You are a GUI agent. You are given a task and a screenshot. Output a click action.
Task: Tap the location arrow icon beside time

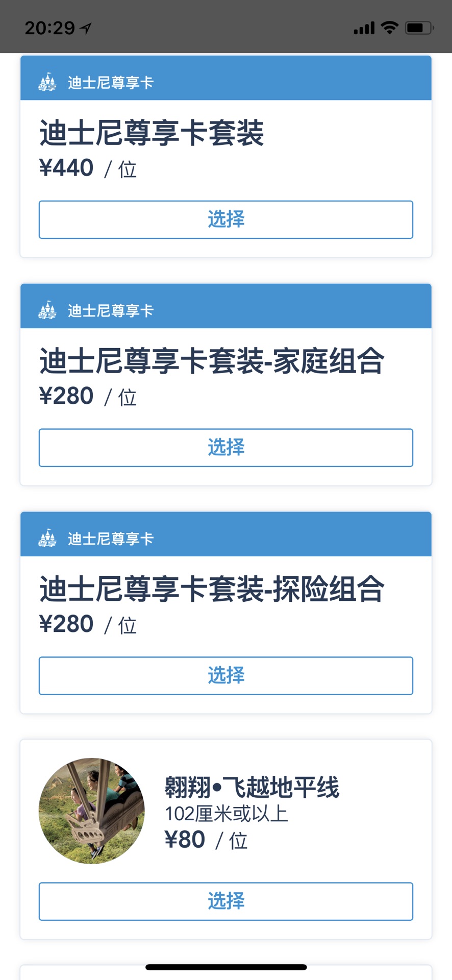86,28
